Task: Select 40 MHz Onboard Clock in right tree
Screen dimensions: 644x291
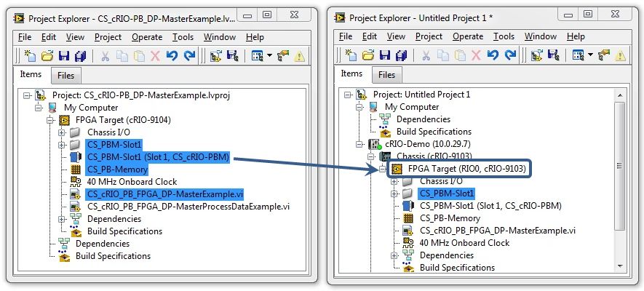Action: 464,243
